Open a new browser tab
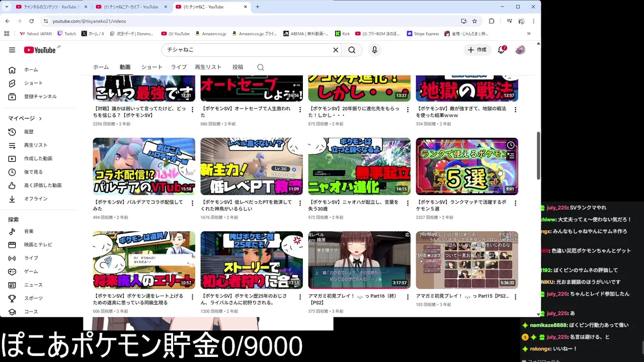The image size is (644, 362). pyautogui.click(x=258, y=7)
